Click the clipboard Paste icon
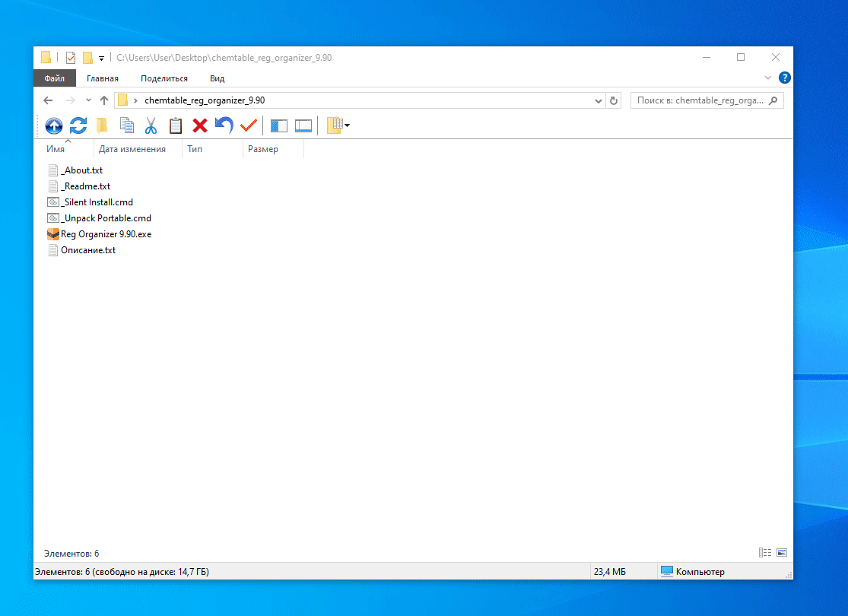The image size is (848, 616). 176,125
